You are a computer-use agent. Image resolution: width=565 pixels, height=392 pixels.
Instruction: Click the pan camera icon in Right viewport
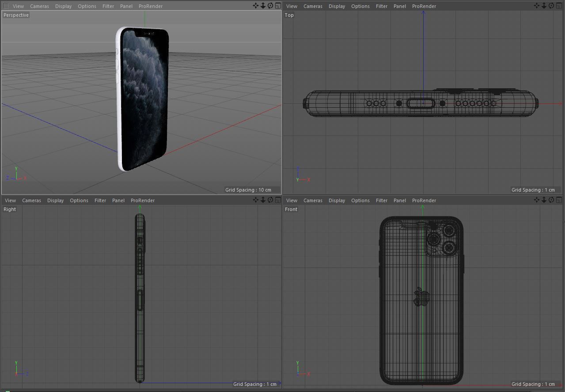click(x=256, y=200)
